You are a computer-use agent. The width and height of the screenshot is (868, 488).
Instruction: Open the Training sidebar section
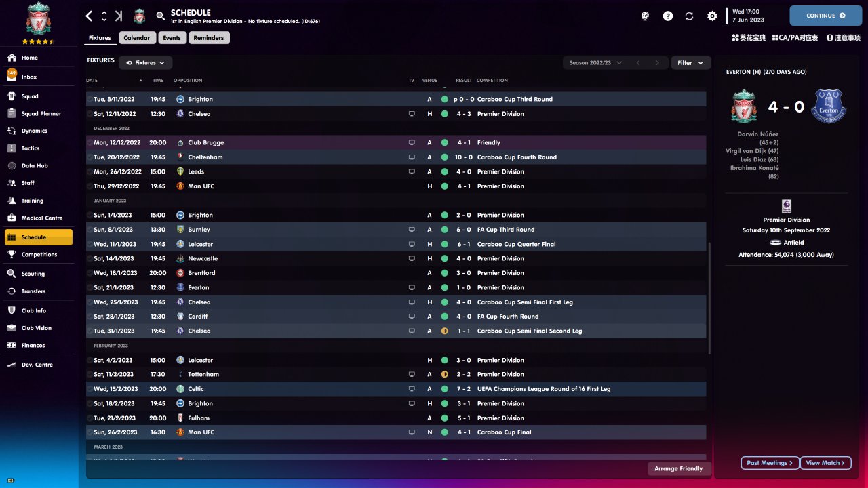(x=32, y=201)
